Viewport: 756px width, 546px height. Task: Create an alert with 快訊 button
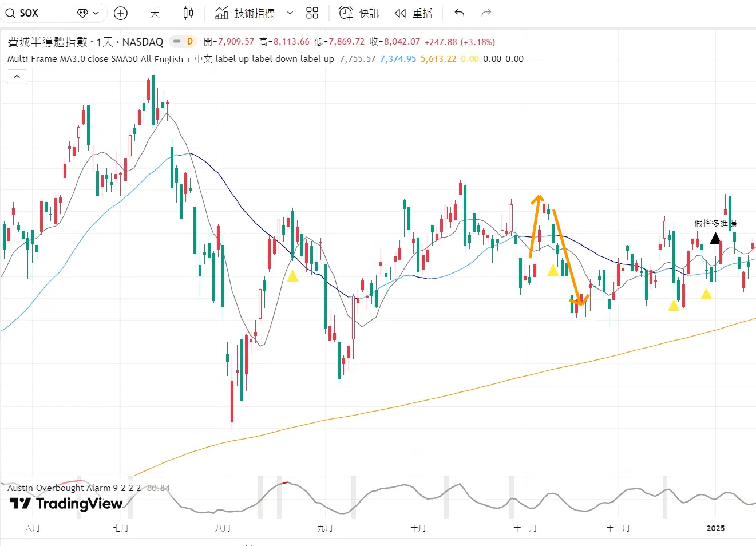click(x=359, y=13)
